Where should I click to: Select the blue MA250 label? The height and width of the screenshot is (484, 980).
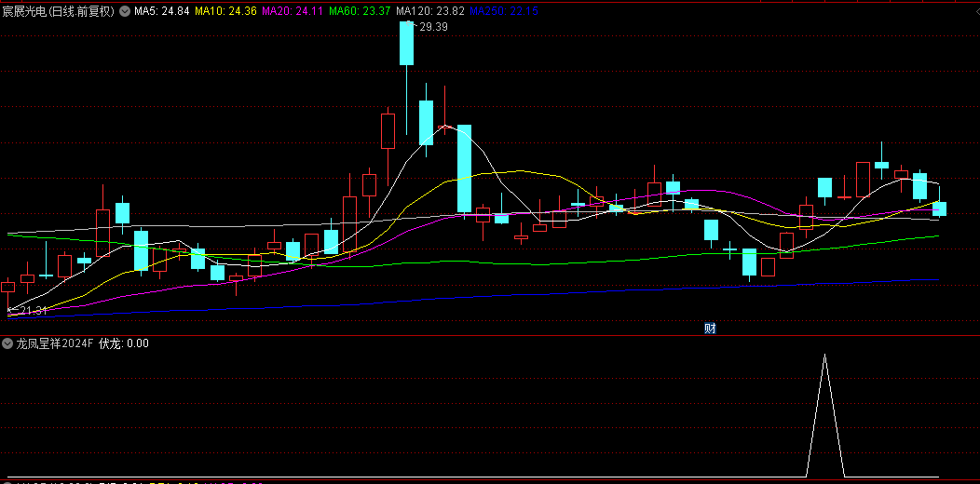pos(503,11)
